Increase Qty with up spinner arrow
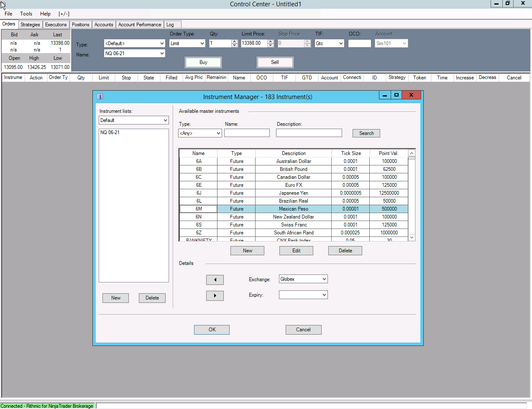The width and height of the screenshot is (532, 409). click(235, 41)
